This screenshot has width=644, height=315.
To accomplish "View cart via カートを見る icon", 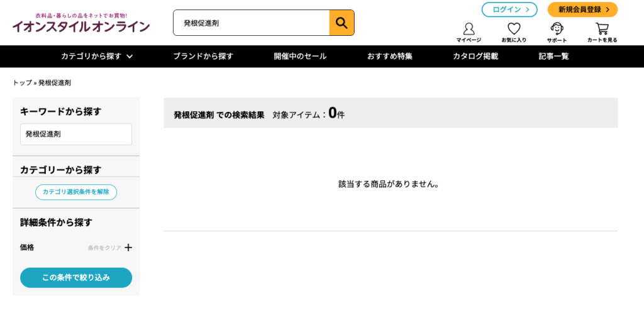I will click(x=602, y=33).
